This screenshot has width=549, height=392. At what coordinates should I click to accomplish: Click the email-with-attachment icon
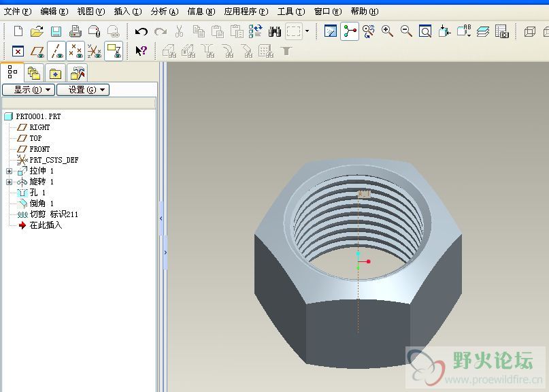pos(94,31)
